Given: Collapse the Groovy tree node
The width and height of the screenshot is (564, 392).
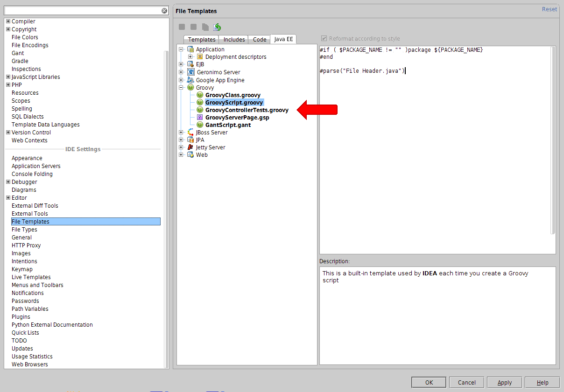Looking at the screenshot, I should pyautogui.click(x=181, y=88).
